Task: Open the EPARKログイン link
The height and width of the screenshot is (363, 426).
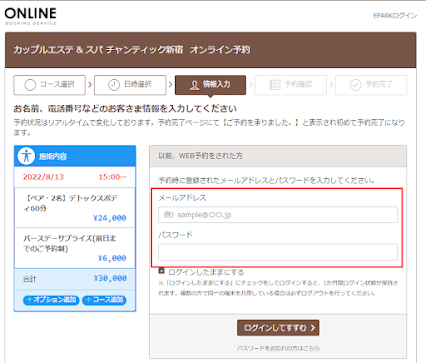Action: [x=395, y=15]
